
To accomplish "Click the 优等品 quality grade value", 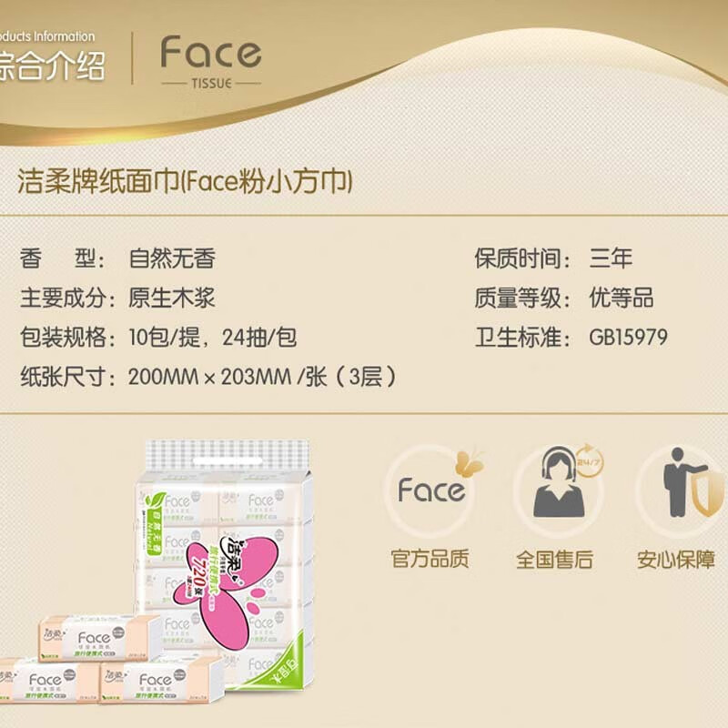I will [x=622, y=298].
